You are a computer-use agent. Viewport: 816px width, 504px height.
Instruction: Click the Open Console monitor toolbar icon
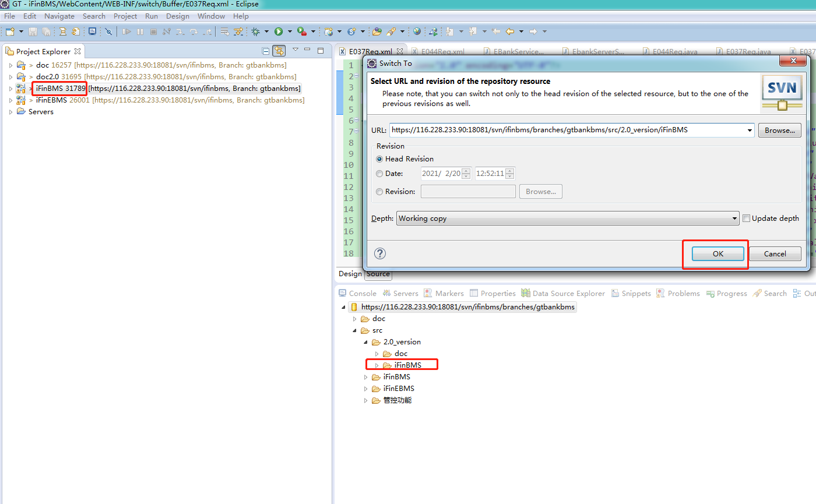tap(92, 31)
